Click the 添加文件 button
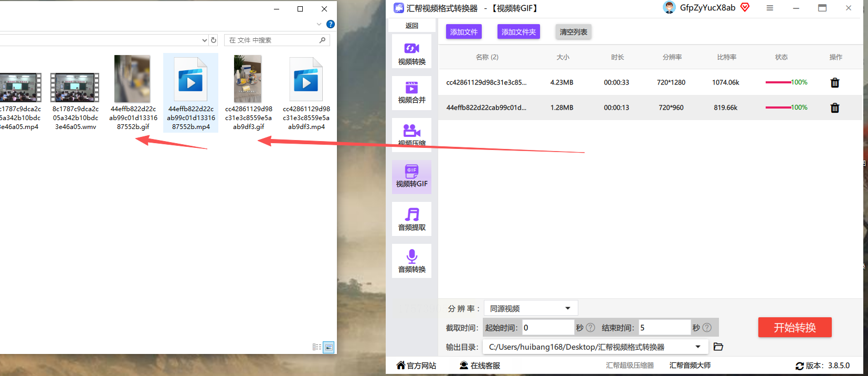Screen dimensions: 868x376 pyautogui.click(x=464, y=32)
